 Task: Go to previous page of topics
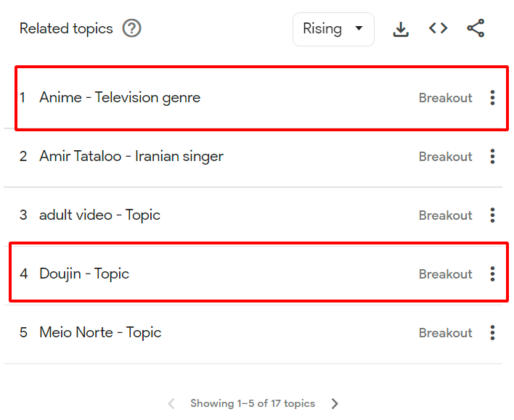[x=171, y=404]
